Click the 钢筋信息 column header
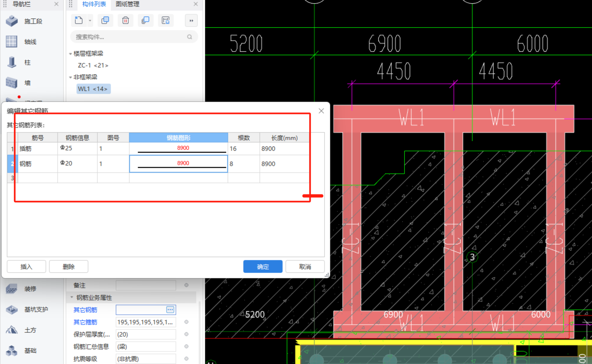The image size is (592, 364). pyautogui.click(x=78, y=138)
